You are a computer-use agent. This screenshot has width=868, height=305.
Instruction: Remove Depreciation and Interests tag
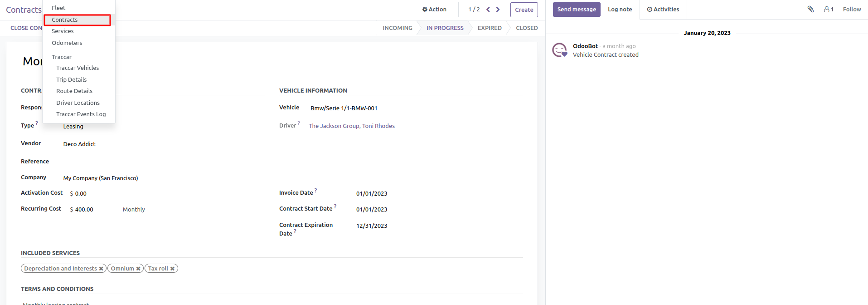pyautogui.click(x=101, y=269)
